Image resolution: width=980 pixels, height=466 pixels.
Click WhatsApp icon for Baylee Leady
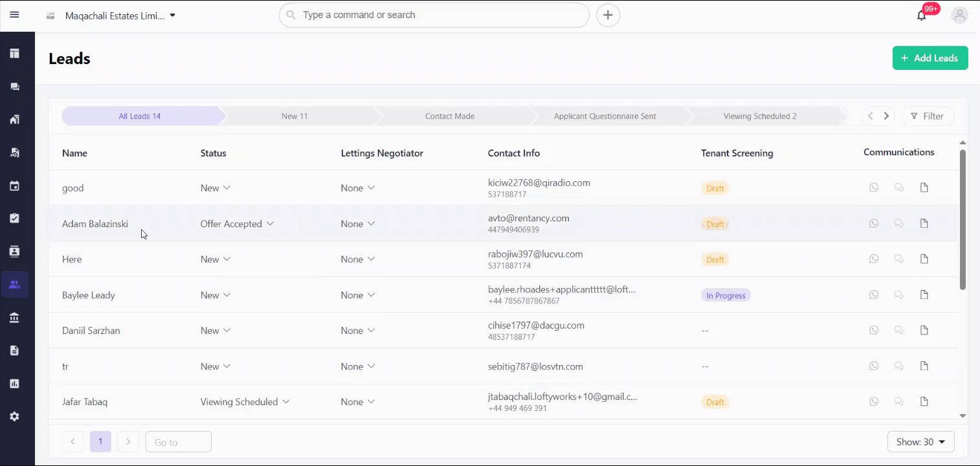(x=874, y=294)
